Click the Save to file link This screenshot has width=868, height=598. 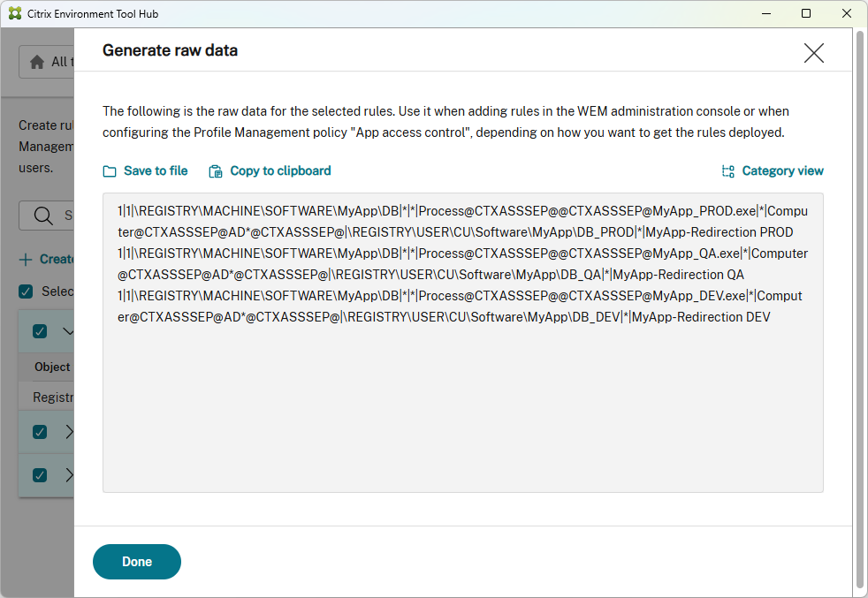pyautogui.click(x=156, y=171)
